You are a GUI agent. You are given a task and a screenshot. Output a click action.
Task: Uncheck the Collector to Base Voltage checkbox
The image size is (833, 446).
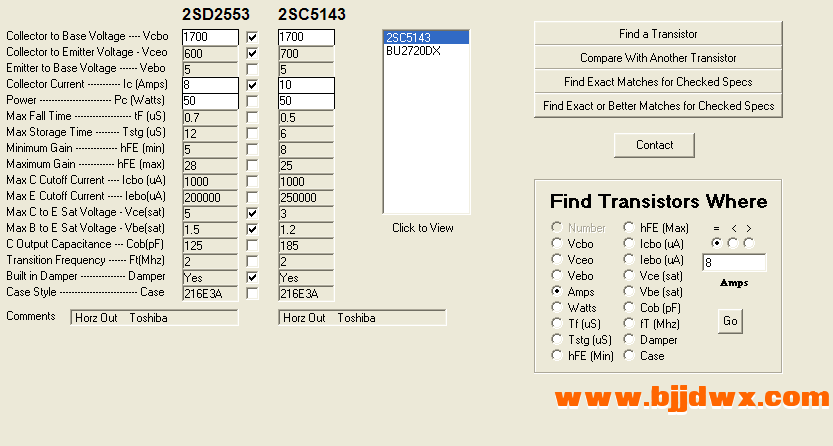point(252,37)
